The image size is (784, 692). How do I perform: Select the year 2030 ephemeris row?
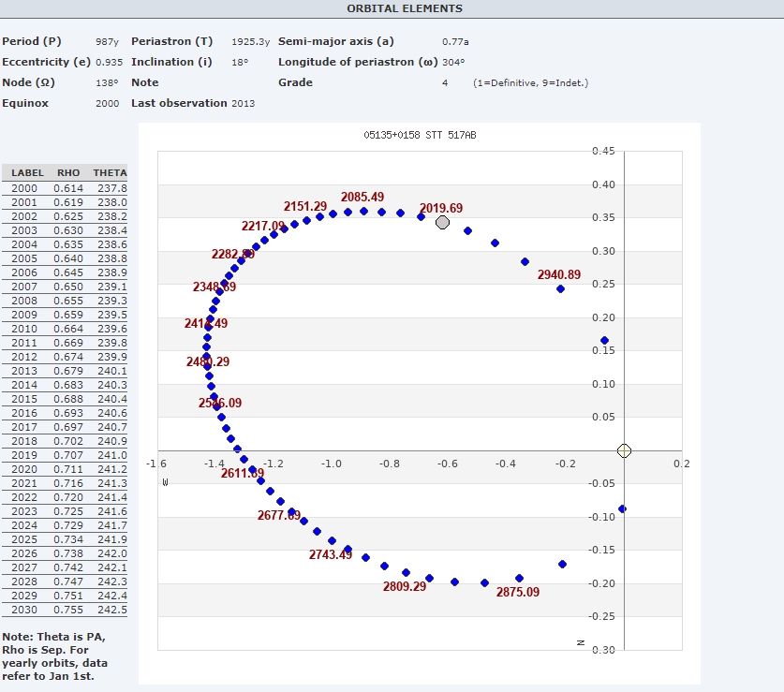coord(65,610)
